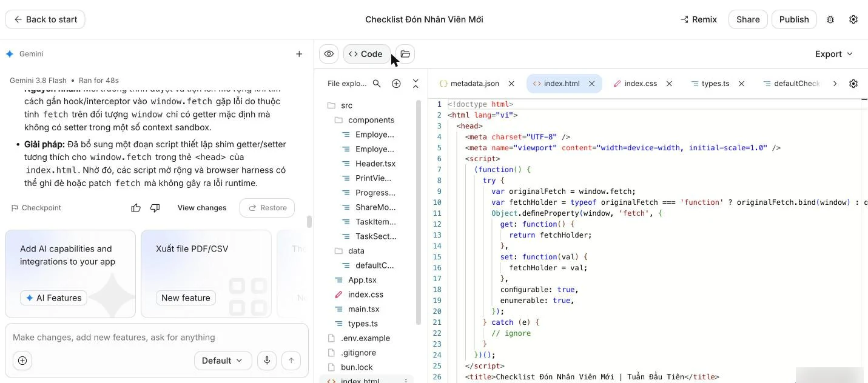This screenshot has width=868, height=383.
Task: Attach content with circled plus icon
Action: pyautogui.click(x=22, y=361)
